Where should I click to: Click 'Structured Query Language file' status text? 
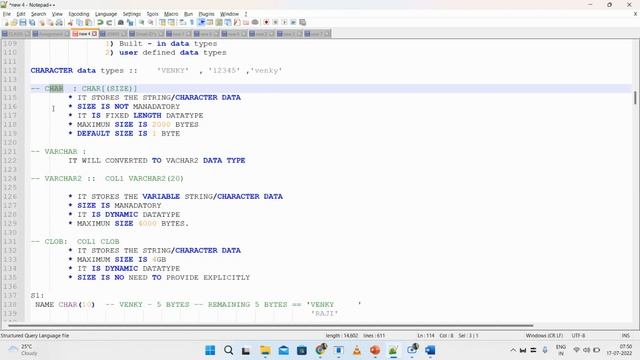coord(35,336)
